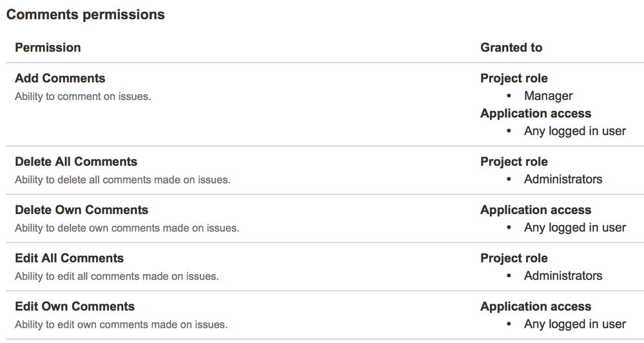
Task: Select the Permission column header
Action: (x=48, y=48)
